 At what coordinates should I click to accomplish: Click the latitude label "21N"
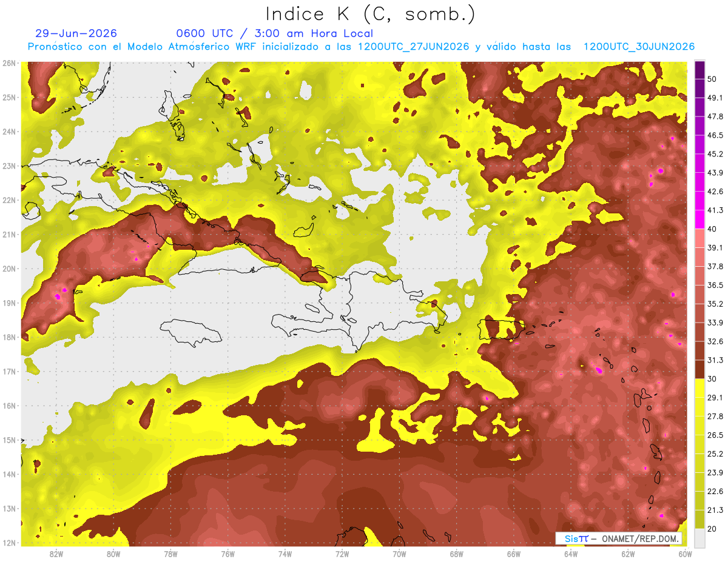click(x=9, y=235)
